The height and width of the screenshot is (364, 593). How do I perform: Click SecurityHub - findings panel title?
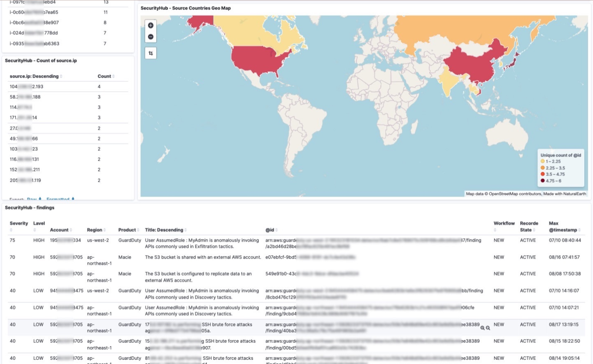pos(30,208)
